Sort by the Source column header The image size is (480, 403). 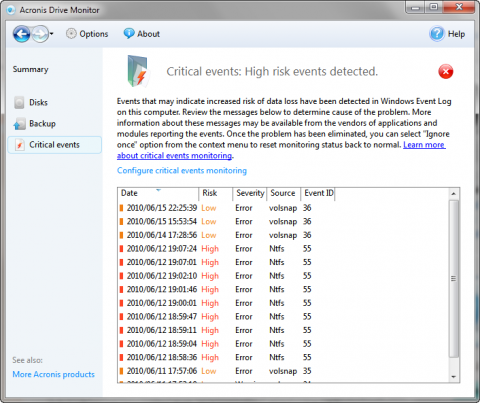pyautogui.click(x=284, y=194)
